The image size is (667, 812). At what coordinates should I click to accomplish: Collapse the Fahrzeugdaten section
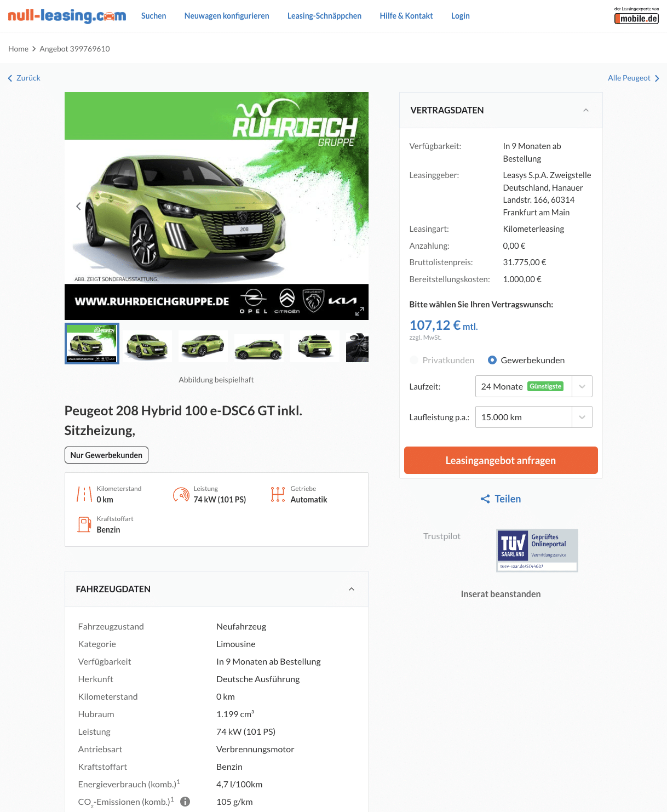[352, 589]
